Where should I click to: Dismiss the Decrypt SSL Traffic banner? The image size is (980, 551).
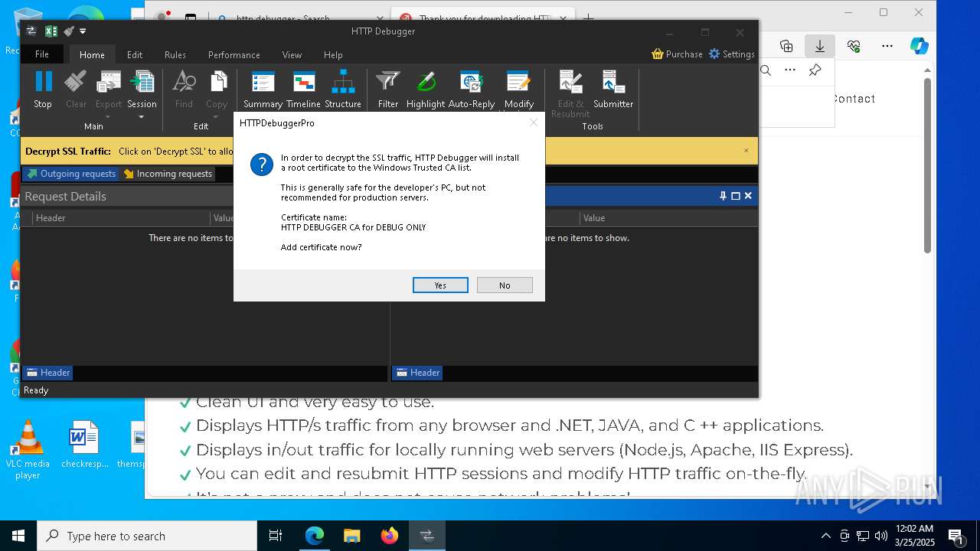(746, 151)
